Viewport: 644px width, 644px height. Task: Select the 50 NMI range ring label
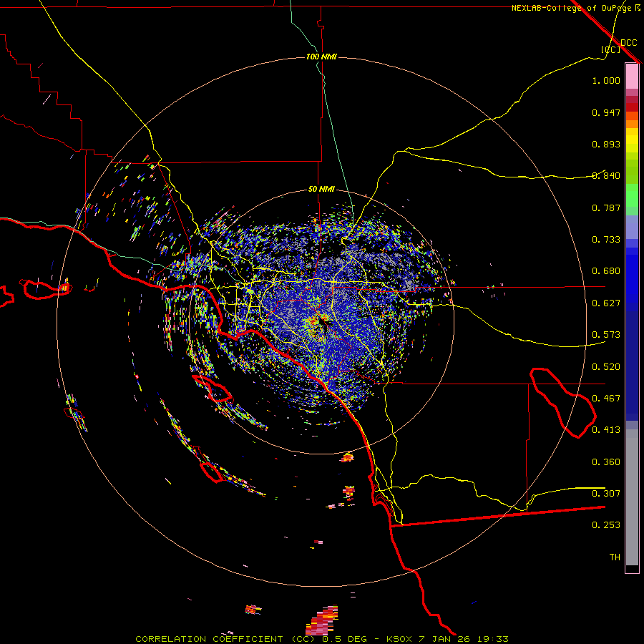point(321,189)
